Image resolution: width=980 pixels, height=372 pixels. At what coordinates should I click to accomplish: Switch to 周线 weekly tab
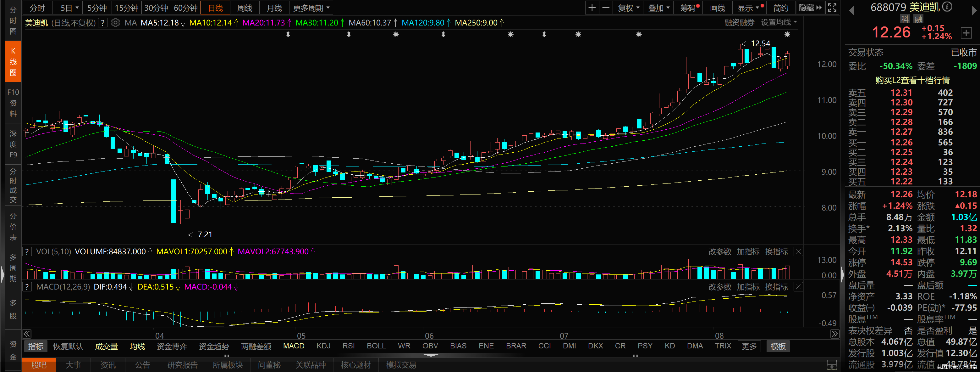pos(245,8)
